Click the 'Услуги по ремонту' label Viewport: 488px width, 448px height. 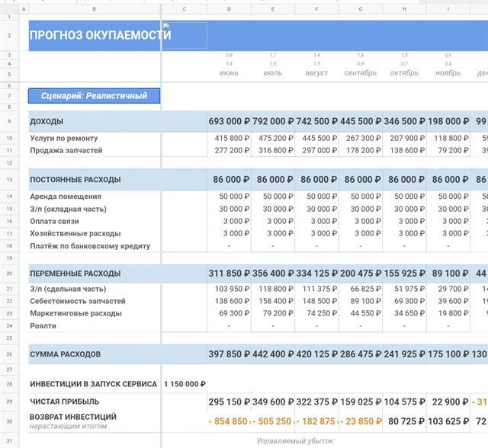64,138
